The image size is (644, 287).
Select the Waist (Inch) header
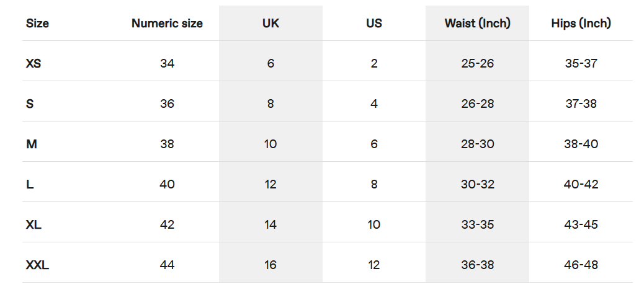[x=477, y=24]
